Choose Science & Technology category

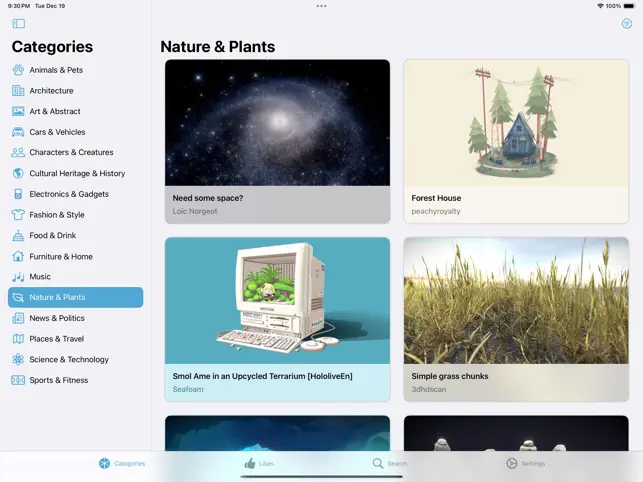pos(75,359)
